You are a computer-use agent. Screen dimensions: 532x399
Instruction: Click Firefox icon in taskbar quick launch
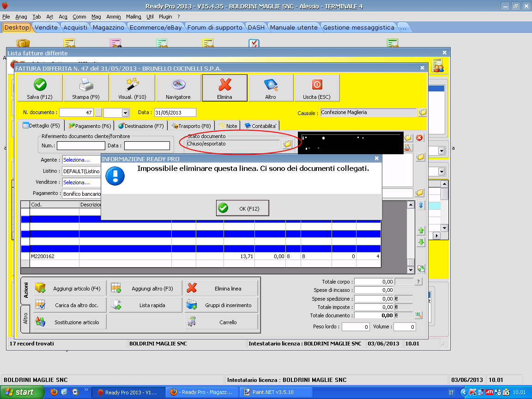54,392
